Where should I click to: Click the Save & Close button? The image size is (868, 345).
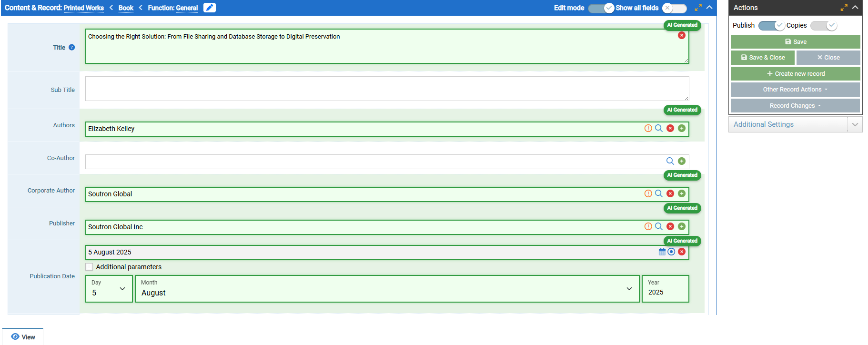[762, 58]
